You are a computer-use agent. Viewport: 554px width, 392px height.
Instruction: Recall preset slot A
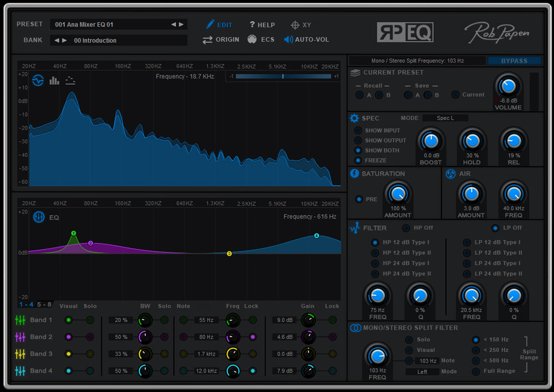[x=360, y=95]
